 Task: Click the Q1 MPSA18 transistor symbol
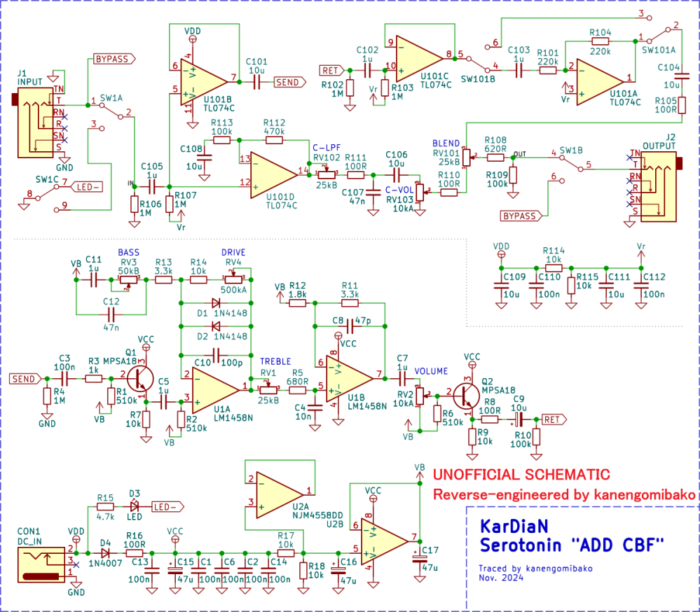pyautogui.click(x=139, y=379)
